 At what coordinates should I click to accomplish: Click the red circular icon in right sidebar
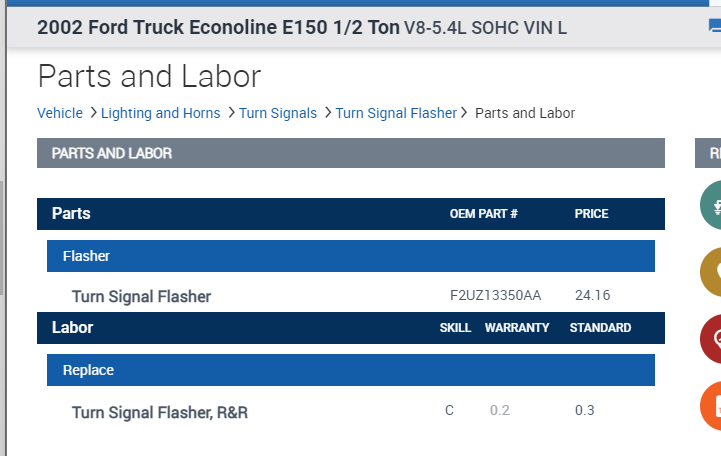711,340
